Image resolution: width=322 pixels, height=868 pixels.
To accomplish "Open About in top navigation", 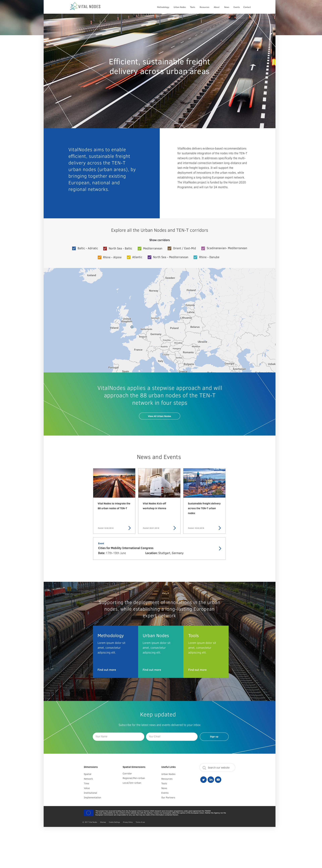I will point(217,7).
